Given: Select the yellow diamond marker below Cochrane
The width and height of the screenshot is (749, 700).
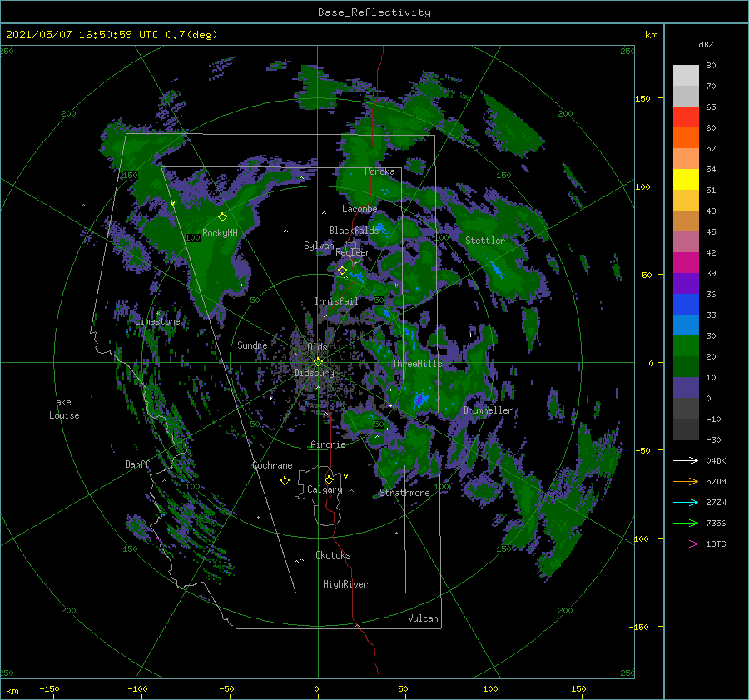Looking at the screenshot, I should (285, 481).
